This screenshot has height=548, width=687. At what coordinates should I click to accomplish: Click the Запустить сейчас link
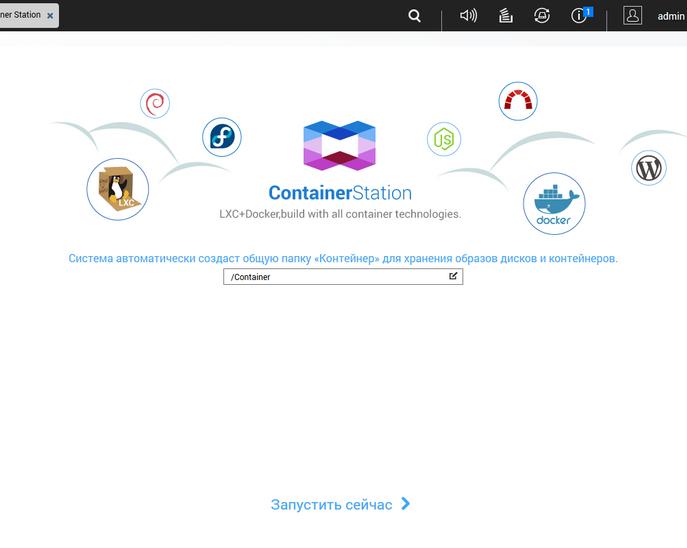coord(331,505)
